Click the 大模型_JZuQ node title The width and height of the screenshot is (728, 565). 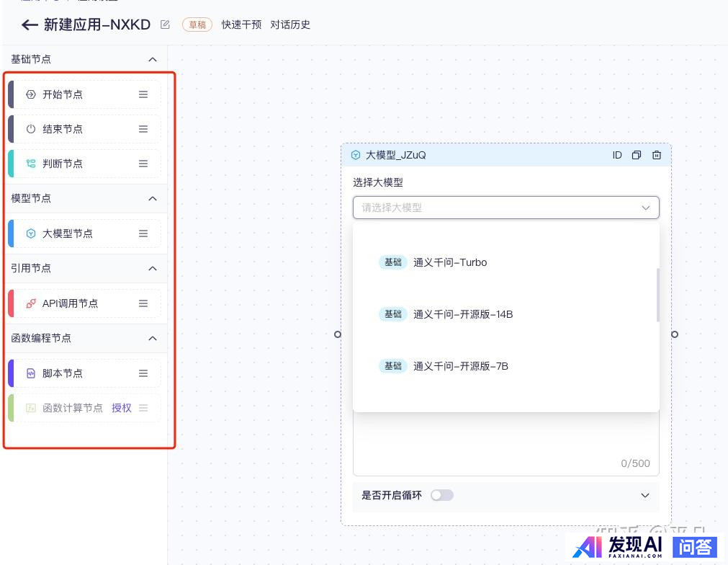coord(395,155)
